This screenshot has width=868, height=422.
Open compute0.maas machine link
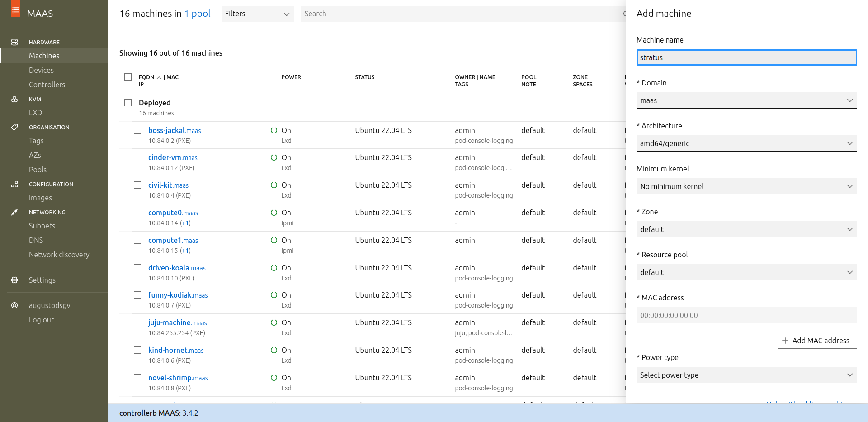[173, 213]
